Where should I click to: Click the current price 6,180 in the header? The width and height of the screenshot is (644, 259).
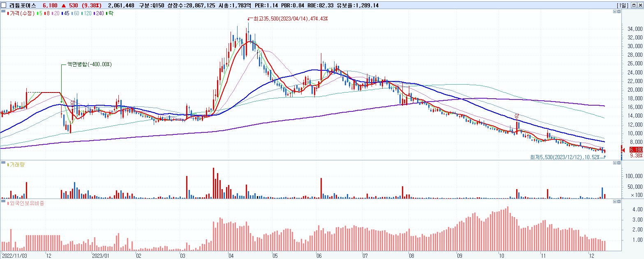50,5
